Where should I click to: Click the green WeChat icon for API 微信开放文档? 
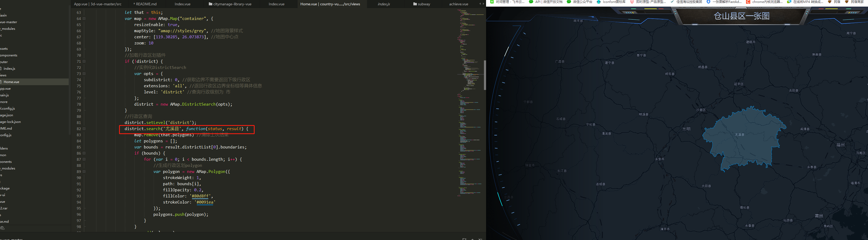click(531, 2)
